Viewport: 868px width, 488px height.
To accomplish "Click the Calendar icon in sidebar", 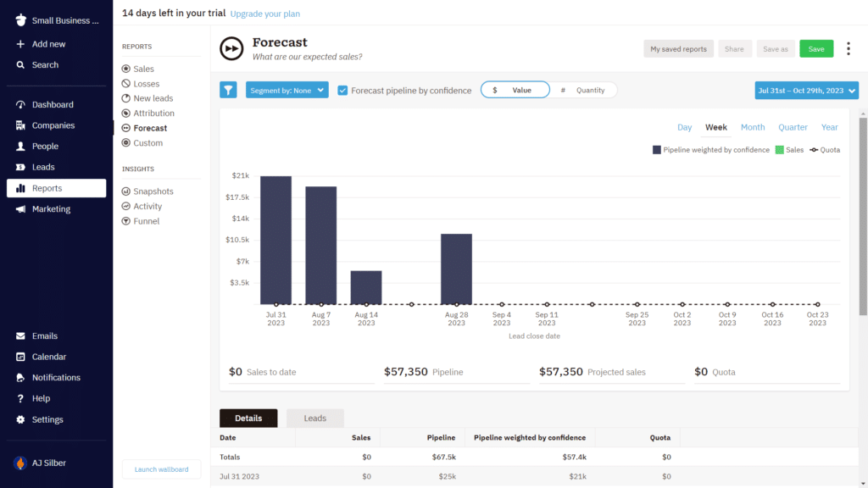I will pos(20,357).
